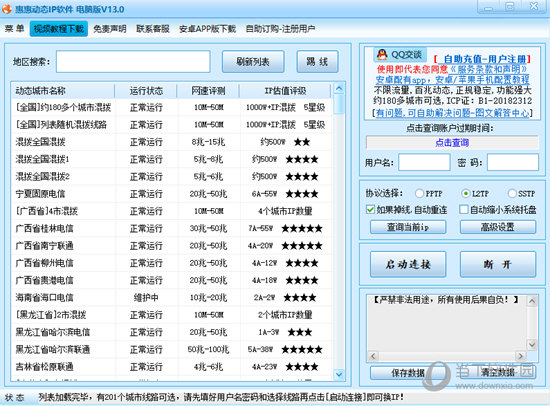Open 高级设置 button
Screen dimensions: 550x406
pos(498,227)
